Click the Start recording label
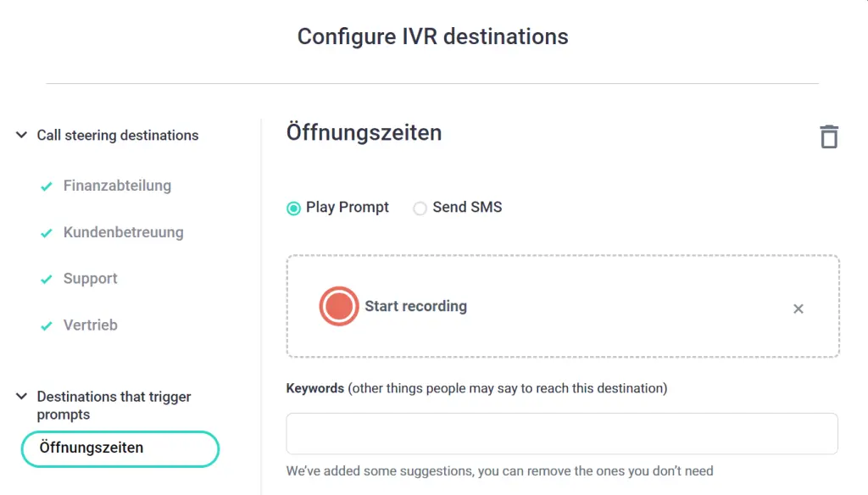 (x=415, y=306)
